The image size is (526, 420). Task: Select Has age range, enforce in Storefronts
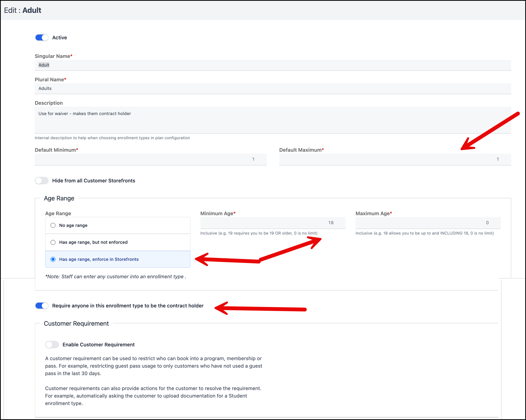(x=53, y=259)
